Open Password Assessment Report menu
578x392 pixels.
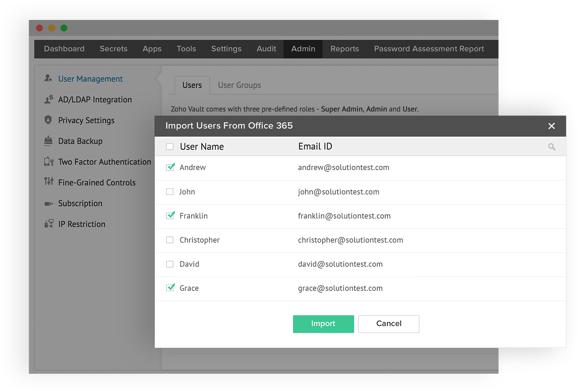point(429,49)
